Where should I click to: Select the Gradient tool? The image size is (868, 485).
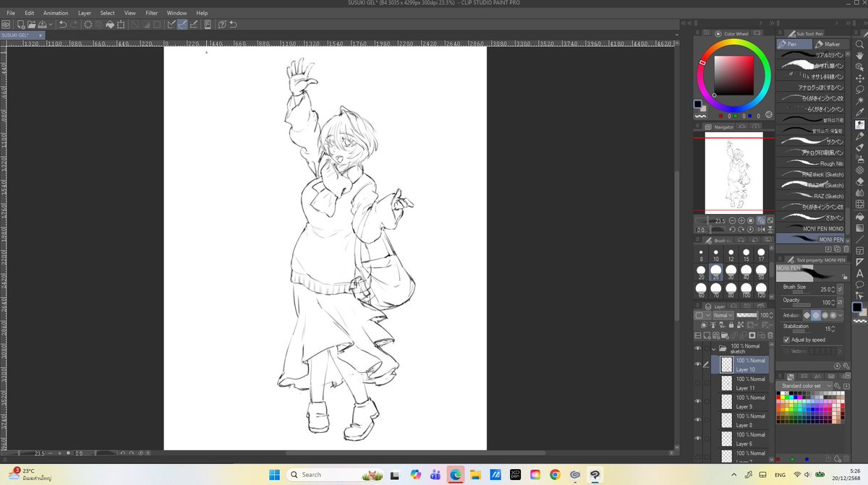859,228
